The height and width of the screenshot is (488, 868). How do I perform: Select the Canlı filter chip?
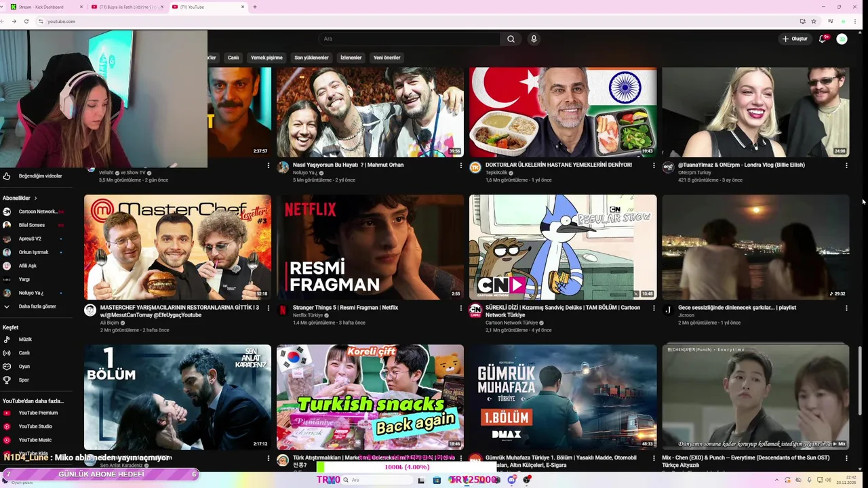[x=233, y=58]
